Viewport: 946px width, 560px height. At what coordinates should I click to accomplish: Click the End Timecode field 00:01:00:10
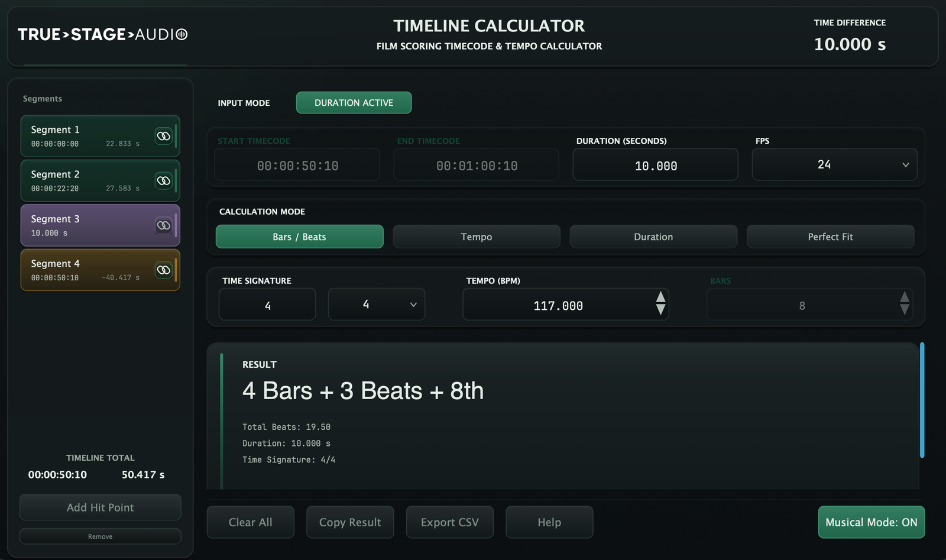click(476, 164)
